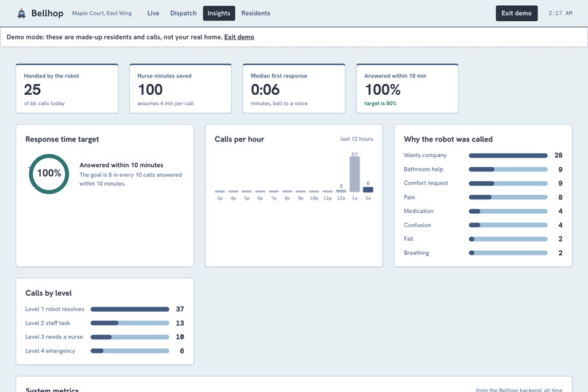The height and width of the screenshot is (392, 588).
Task: Click the Bellhop robot logo icon
Action: tap(21, 13)
